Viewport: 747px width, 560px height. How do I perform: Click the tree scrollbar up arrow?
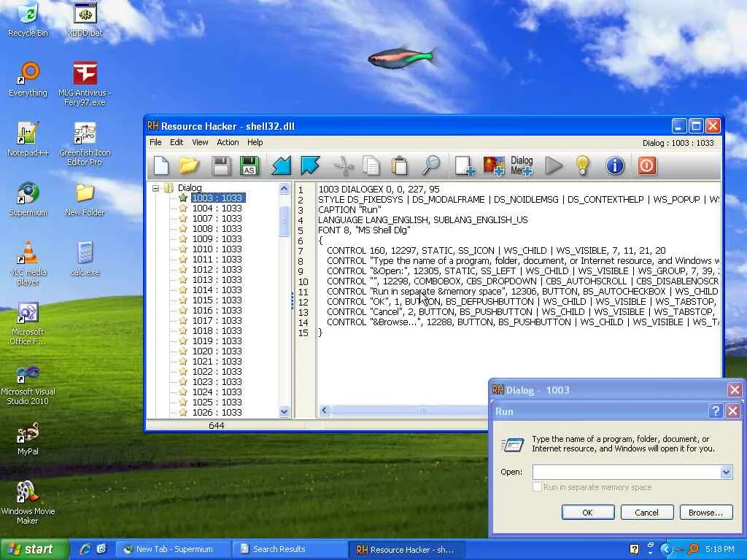tap(284, 189)
